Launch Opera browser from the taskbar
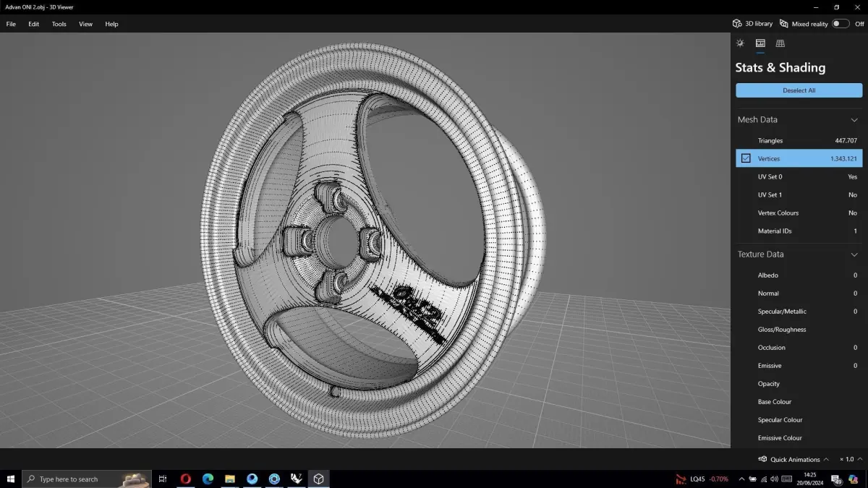 click(186, 479)
